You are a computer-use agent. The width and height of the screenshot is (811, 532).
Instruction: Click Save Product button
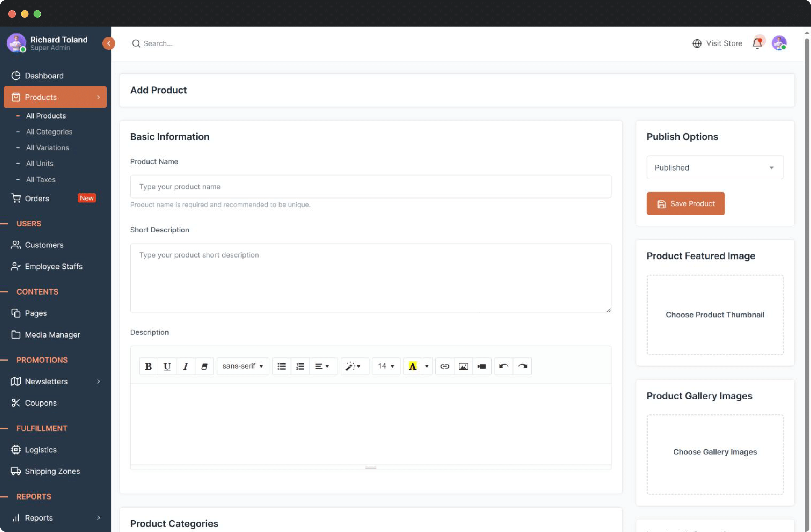(x=685, y=203)
